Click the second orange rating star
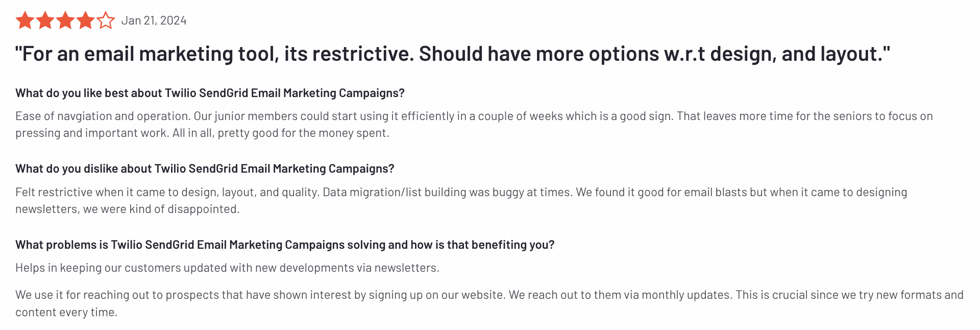The height and width of the screenshot is (330, 980). [45, 21]
